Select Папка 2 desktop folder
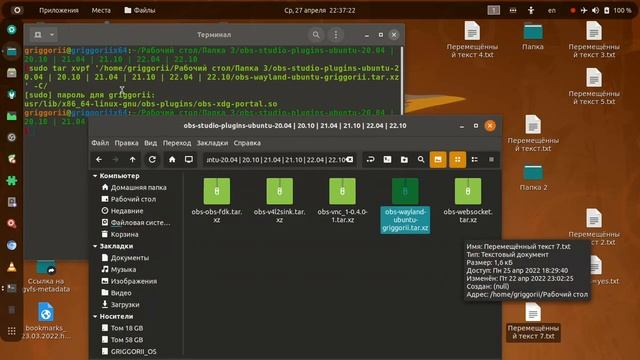 533,178
